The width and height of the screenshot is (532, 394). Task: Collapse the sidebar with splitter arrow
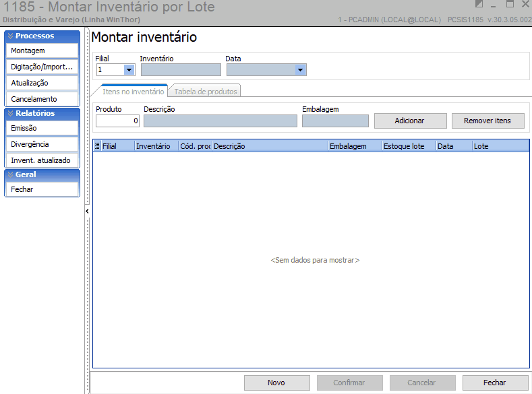tap(87, 211)
